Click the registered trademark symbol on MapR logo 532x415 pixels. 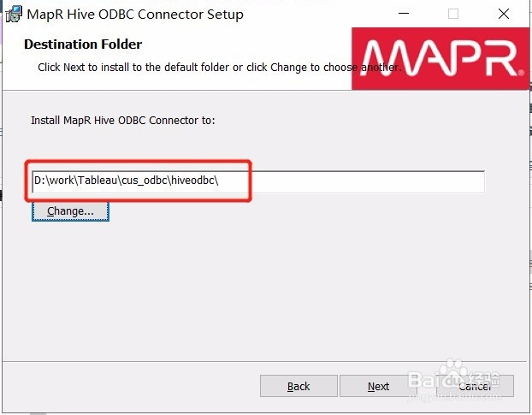(x=521, y=72)
